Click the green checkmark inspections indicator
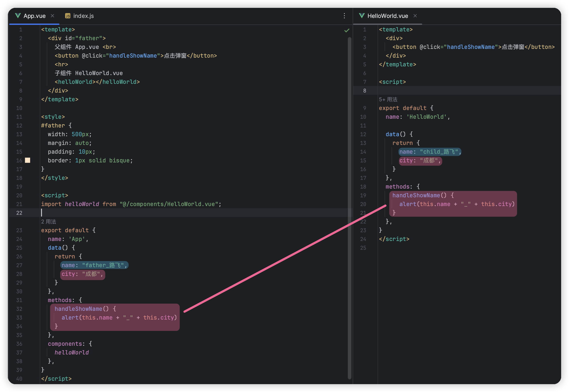Image resolution: width=569 pixels, height=392 pixels. click(347, 31)
